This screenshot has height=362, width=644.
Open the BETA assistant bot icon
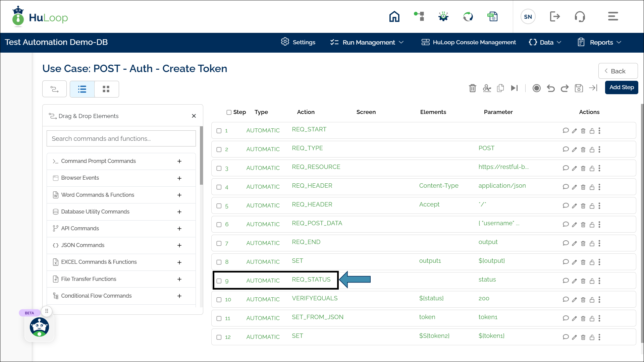point(39,327)
